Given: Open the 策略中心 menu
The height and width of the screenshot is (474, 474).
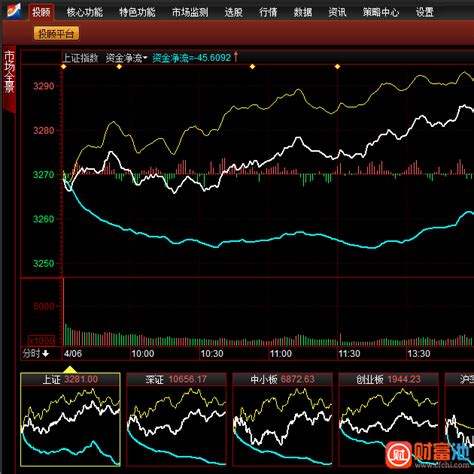Looking at the screenshot, I should [381, 12].
